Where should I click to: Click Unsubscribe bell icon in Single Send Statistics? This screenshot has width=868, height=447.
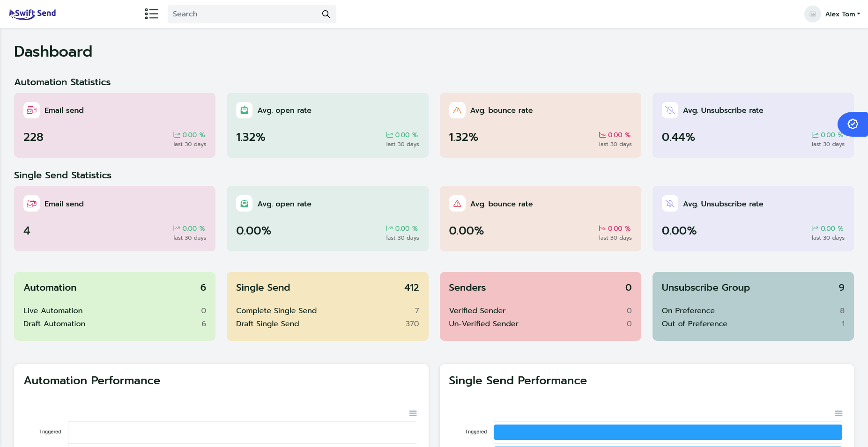point(670,204)
